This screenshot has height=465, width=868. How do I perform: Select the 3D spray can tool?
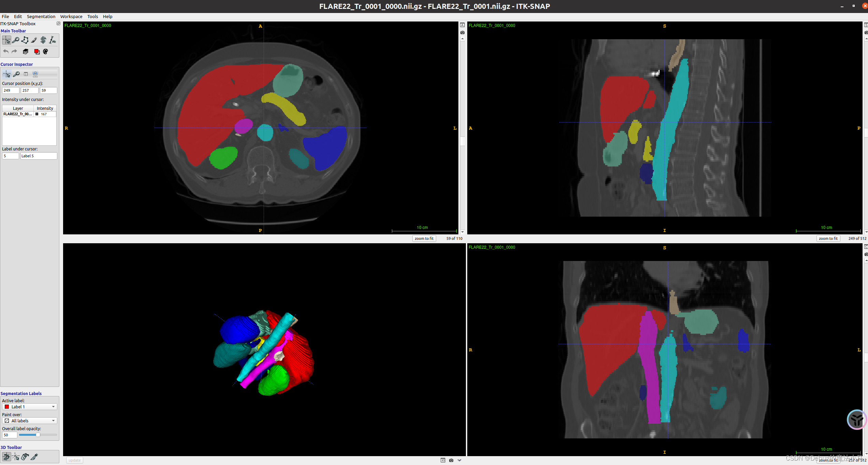pyautogui.click(x=25, y=456)
